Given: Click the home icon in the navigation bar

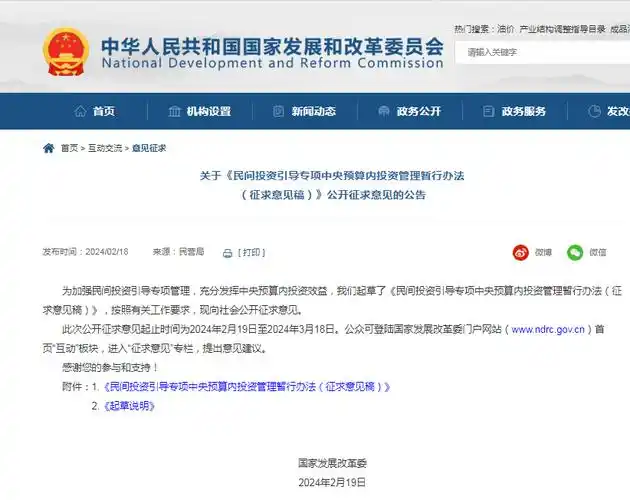Looking at the screenshot, I should tap(80, 111).
